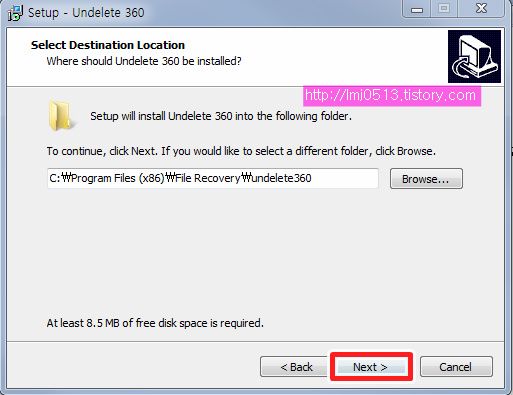Click 'At least 8.5 MB of free disk space' text
513x395 pixels.
tap(155, 323)
